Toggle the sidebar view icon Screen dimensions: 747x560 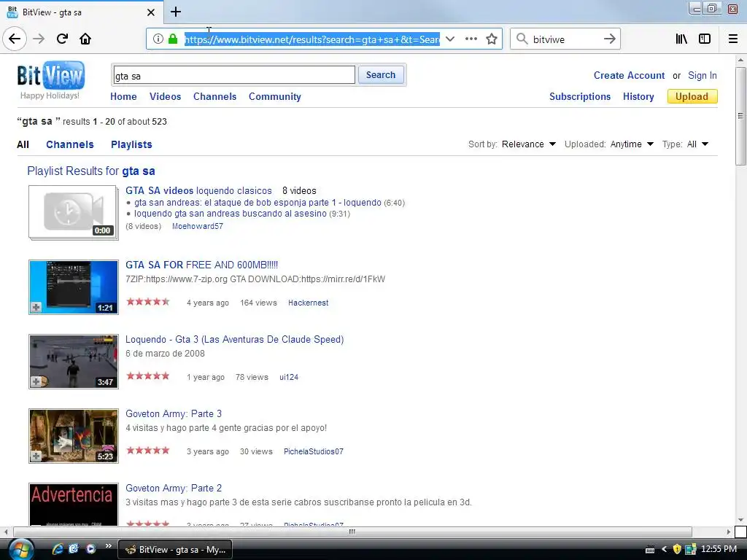(x=705, y=39)
